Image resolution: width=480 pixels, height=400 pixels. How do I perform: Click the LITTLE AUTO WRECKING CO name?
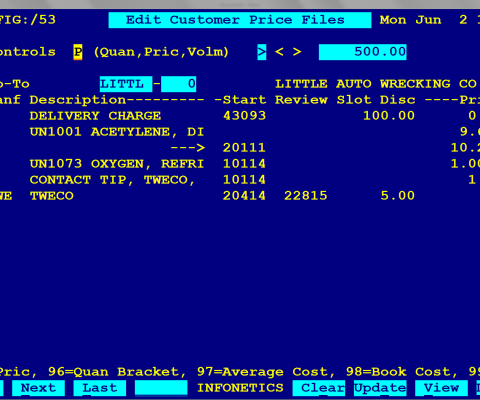pyautogui.click(x=376, y=84)
